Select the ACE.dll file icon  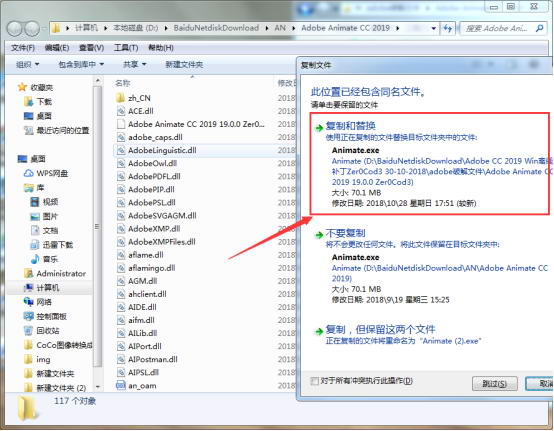pyautogui.click(x=121, y=111)
